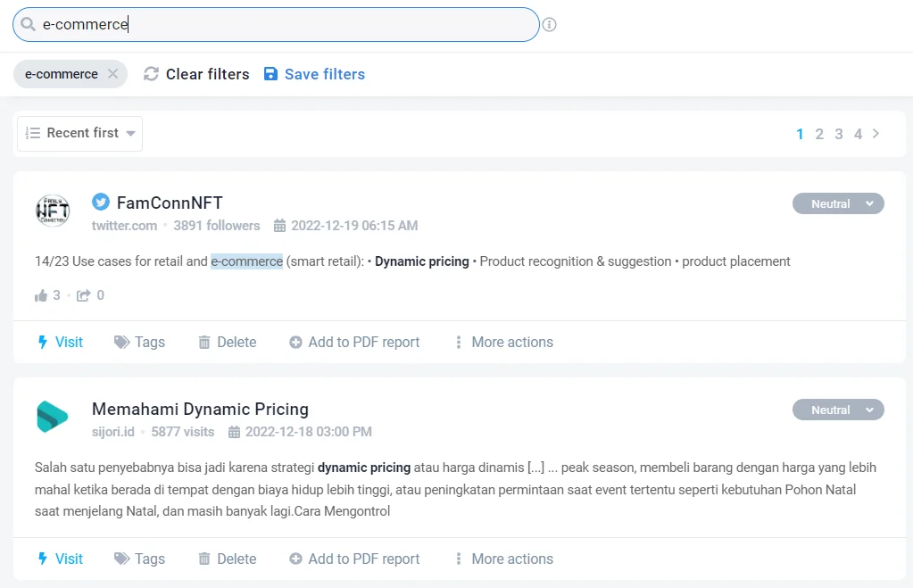Delete the FamConnNFT mention
This screenshot has height=588, width=913.
click(227, 343)
